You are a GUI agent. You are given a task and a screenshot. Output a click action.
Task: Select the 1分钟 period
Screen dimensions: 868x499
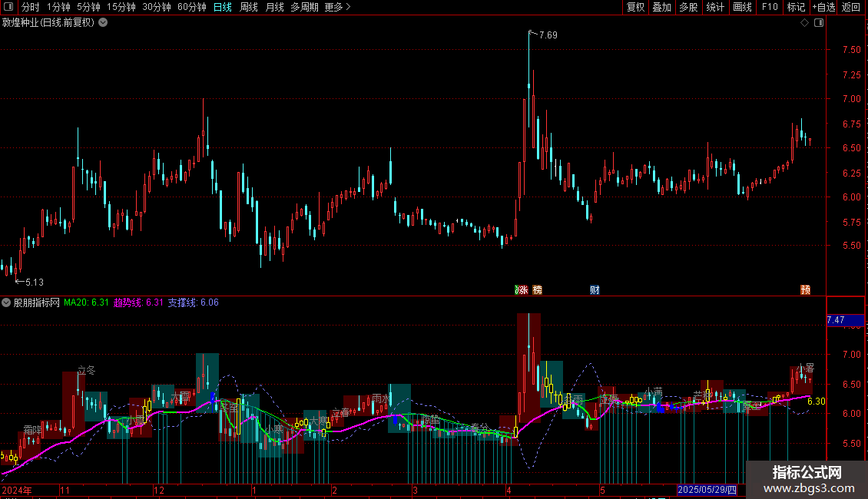(x=58, y=7)
